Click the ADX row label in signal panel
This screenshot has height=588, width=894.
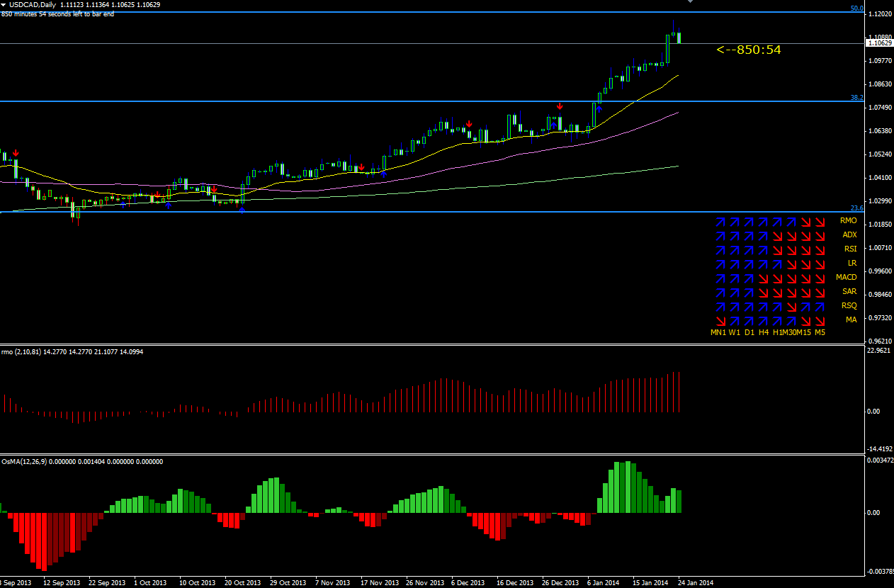849,235
